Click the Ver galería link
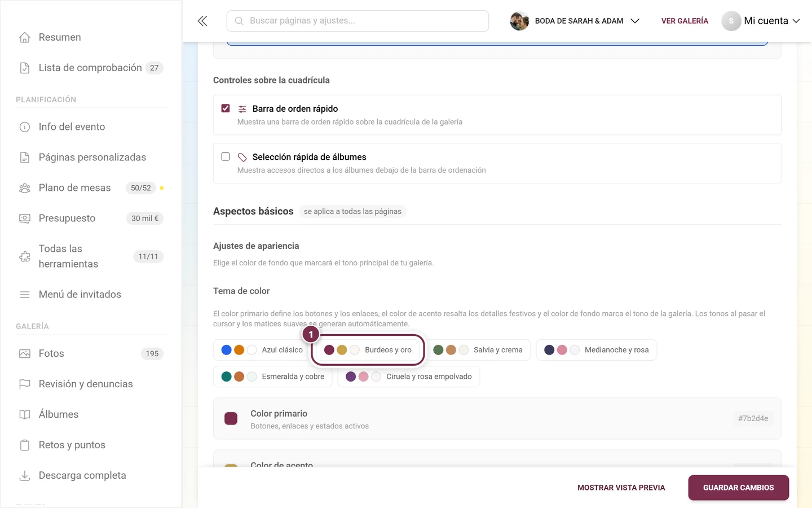Image resolution: width=812 pixels, height=508 pixels. 685,21
